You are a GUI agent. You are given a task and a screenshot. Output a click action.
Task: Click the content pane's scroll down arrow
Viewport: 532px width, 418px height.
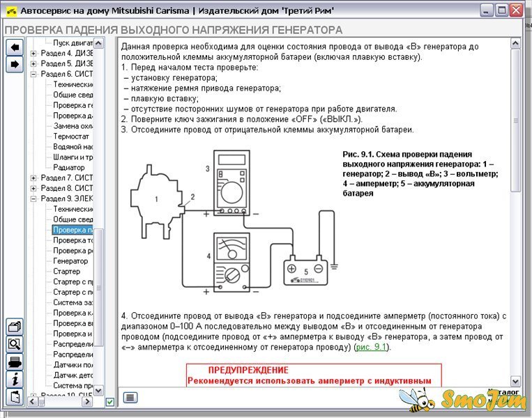point(515,382)
